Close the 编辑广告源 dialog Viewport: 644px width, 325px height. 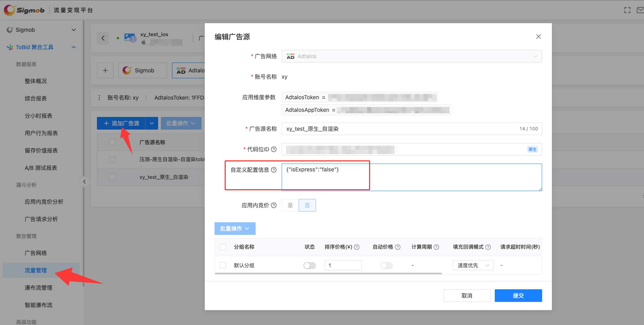click(x=538, y=37)
